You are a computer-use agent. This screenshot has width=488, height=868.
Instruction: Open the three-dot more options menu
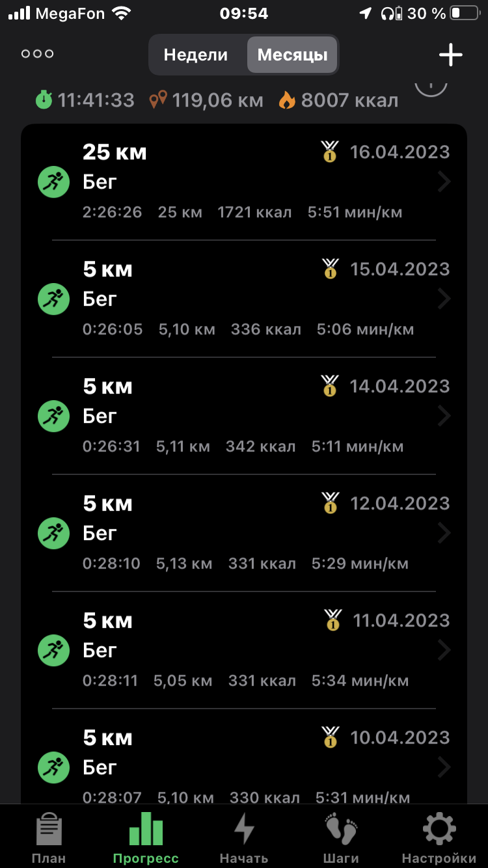click(37, 54)
